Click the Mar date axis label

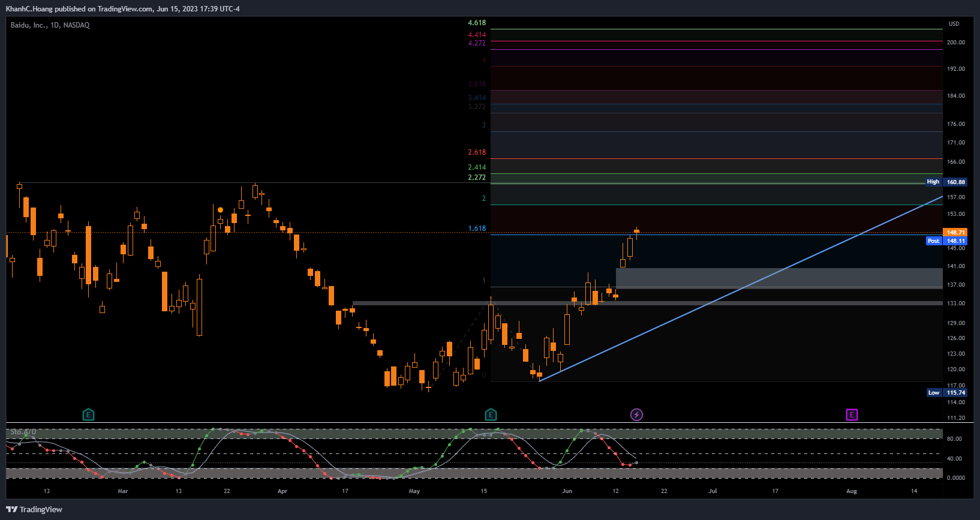click(x=123, y=491)
